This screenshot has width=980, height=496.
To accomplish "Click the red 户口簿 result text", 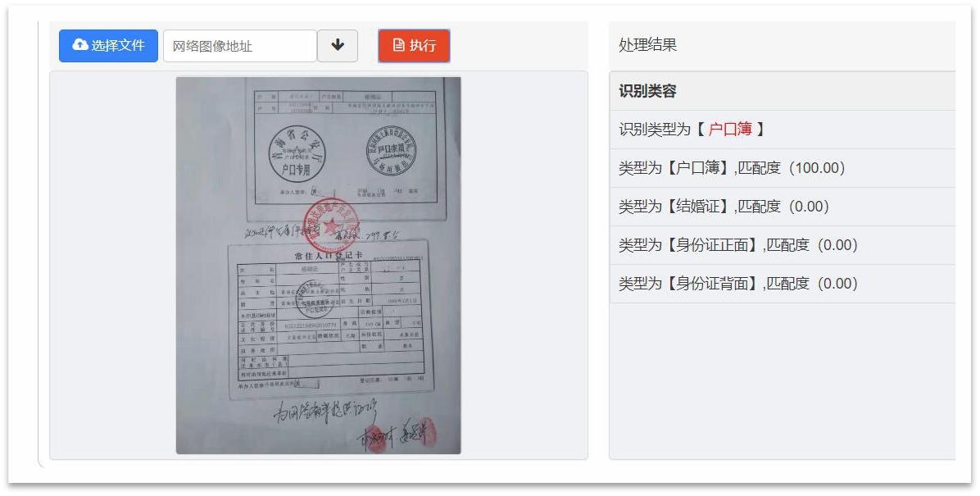I will (730, 130).
